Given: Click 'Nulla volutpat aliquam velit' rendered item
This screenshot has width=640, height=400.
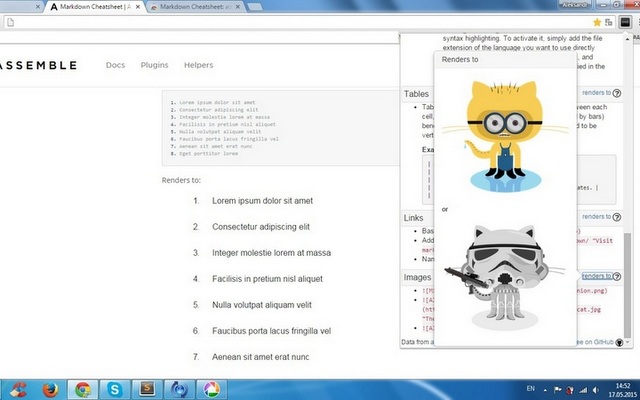Looking at the screenshot, I should click(262, 305).
